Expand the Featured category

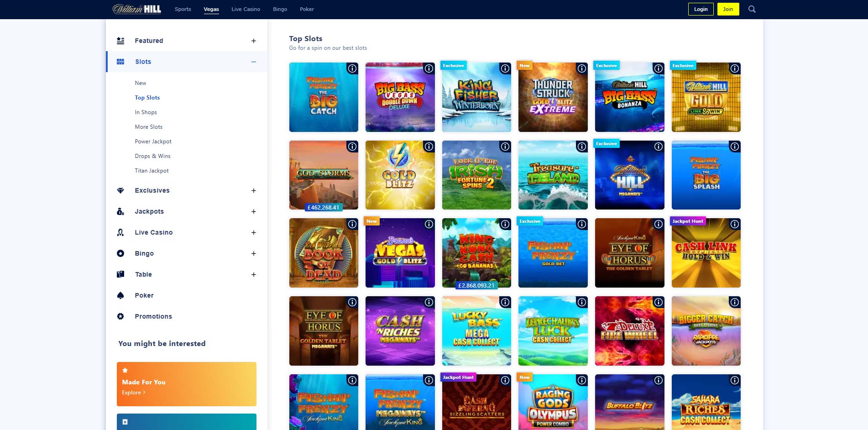coord(254,41)
